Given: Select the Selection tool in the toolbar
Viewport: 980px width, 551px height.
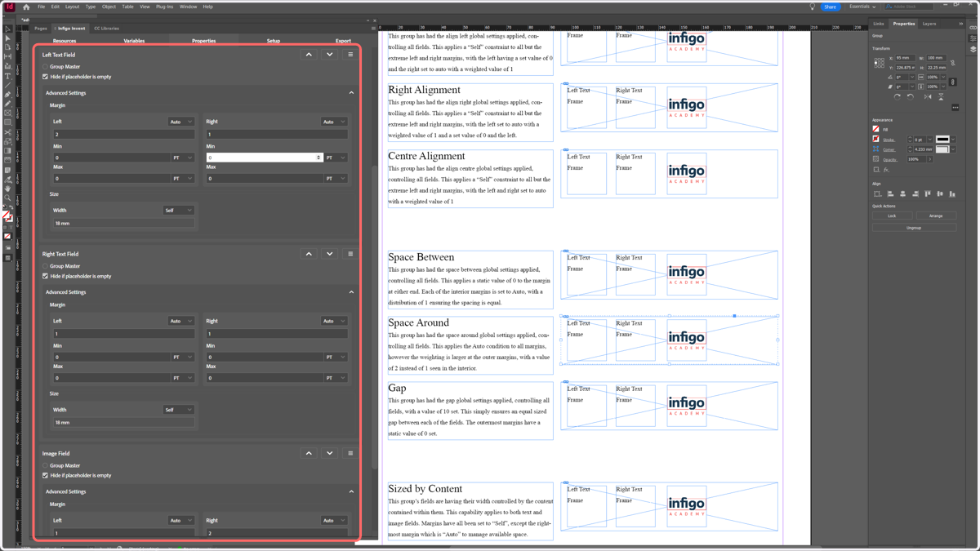Looking at the screenshot, I should (x=8, y=29).
